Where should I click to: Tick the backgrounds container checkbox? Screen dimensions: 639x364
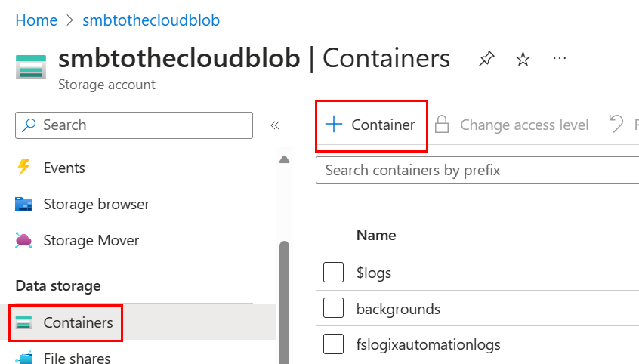tap(333, 309)
